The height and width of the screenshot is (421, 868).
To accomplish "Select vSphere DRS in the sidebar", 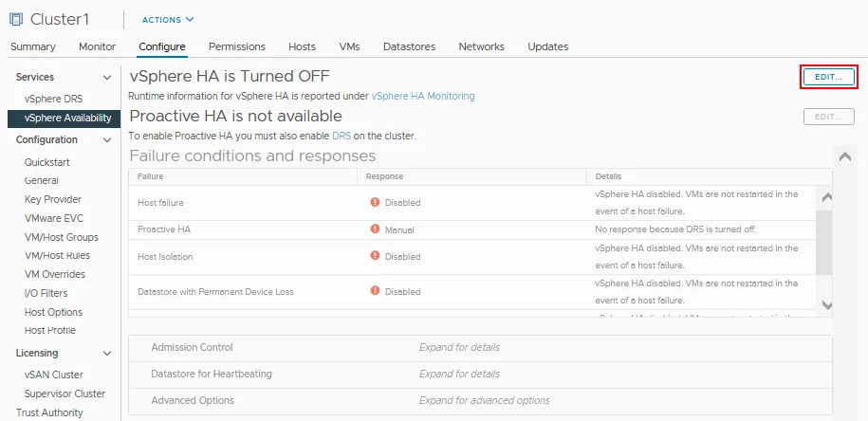I will 53,100.
